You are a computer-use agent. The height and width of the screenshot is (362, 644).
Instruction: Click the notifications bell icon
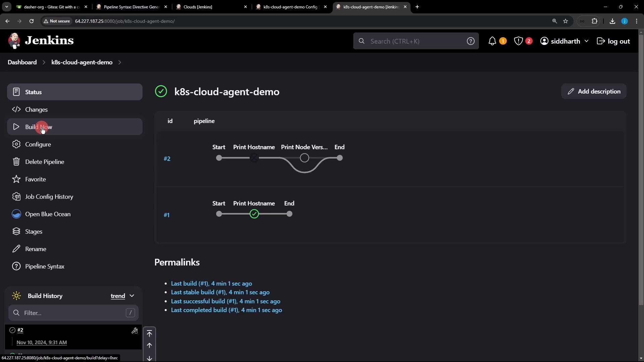click(492, 41)
